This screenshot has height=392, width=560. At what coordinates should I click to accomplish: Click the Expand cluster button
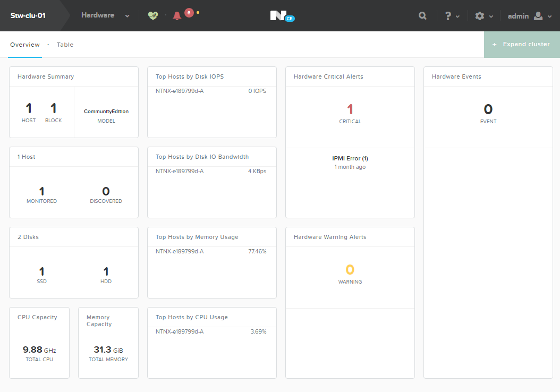521,45
